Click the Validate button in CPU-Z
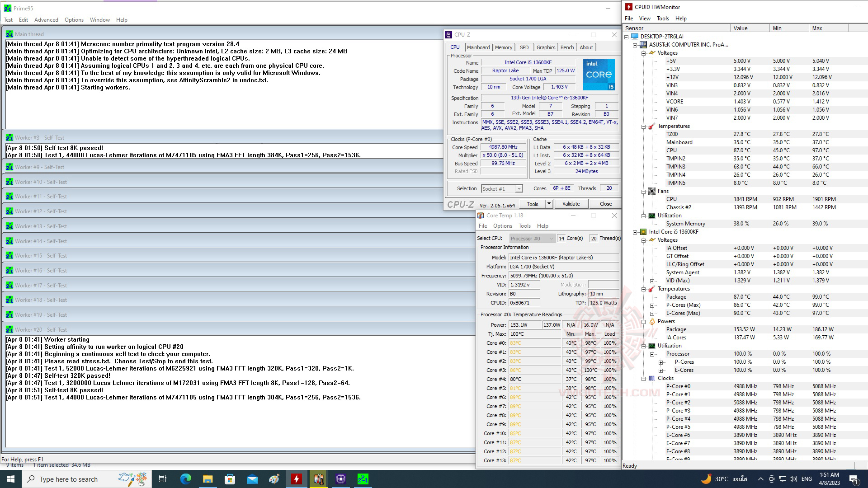 571,204
